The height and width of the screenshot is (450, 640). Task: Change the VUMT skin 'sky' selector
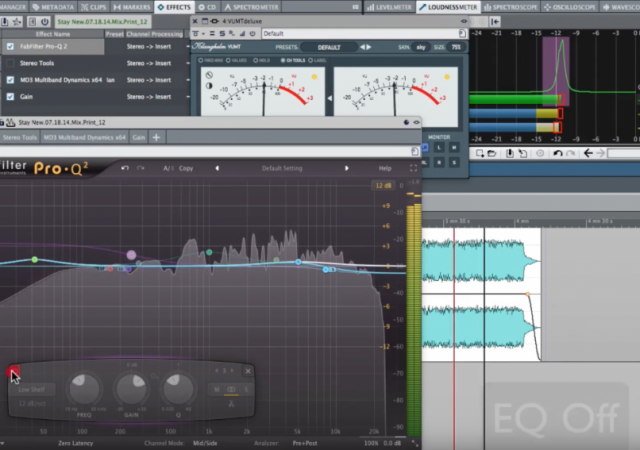[421, 47]
